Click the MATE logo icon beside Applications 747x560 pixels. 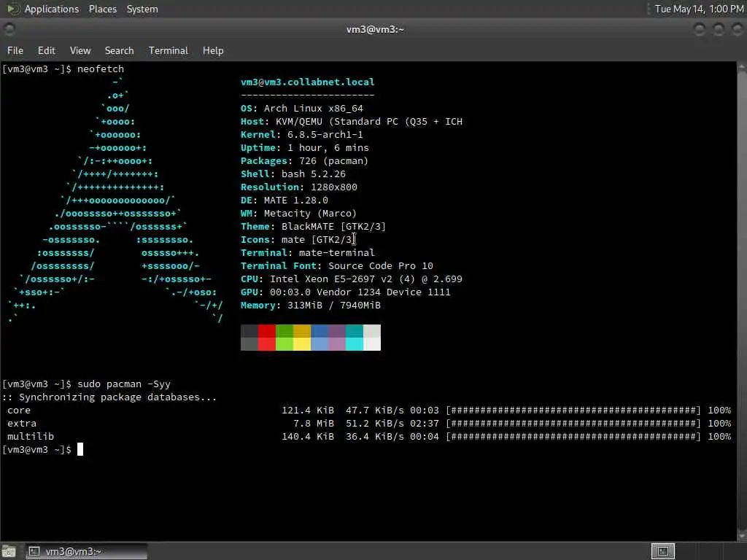(x=13, y=9)
